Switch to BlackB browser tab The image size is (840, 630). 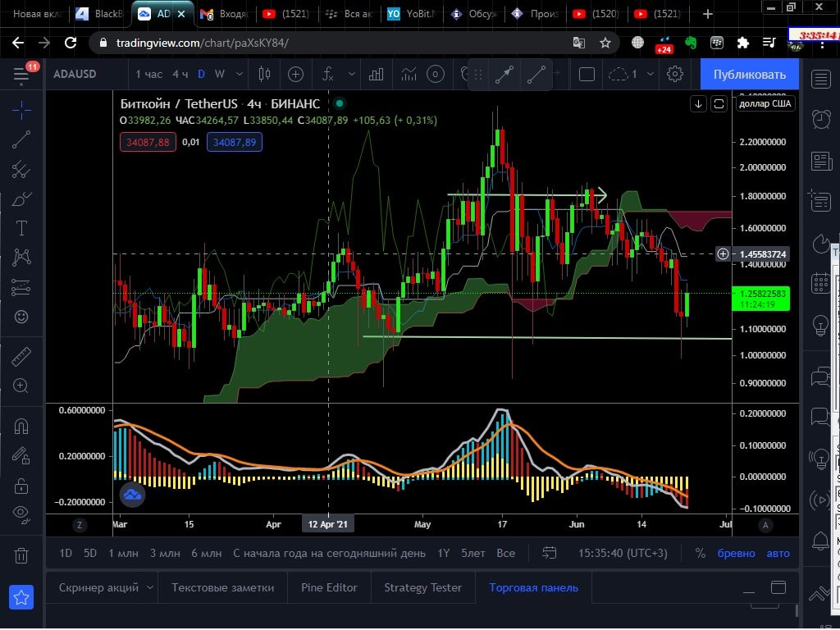point(100,14)
